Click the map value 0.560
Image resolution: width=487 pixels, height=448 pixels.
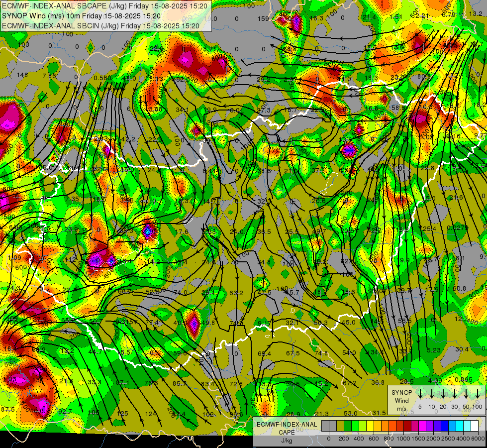(x=102, y=78)
